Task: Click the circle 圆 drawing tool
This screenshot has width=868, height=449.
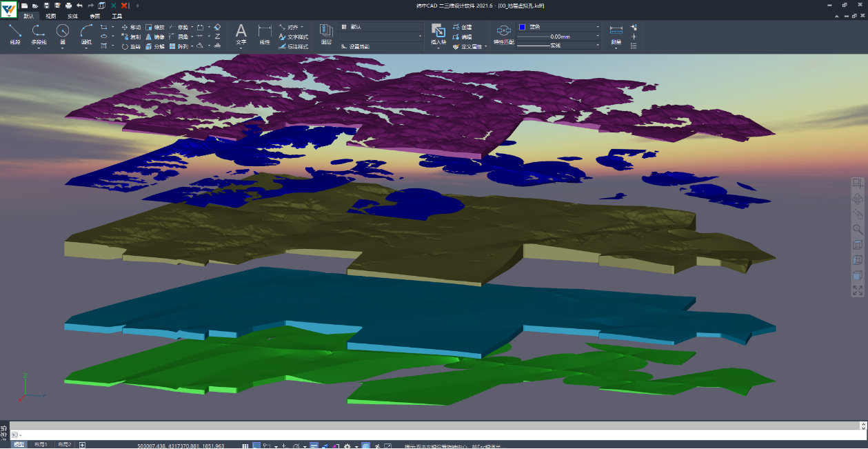Action: tap(63, 32)
